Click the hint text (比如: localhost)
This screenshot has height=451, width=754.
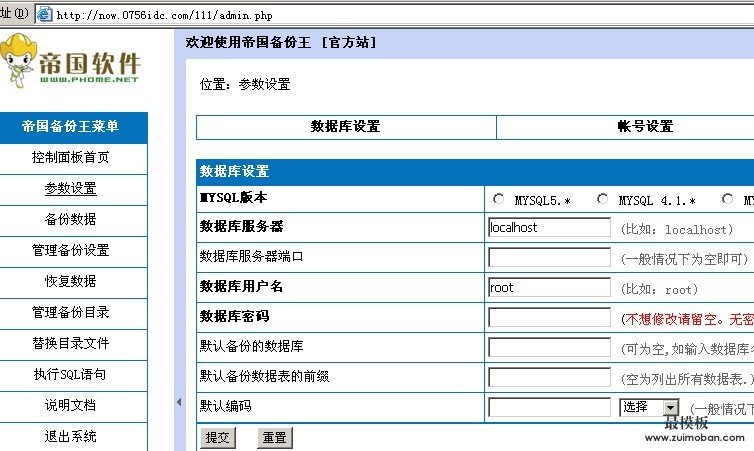(677, 229)
